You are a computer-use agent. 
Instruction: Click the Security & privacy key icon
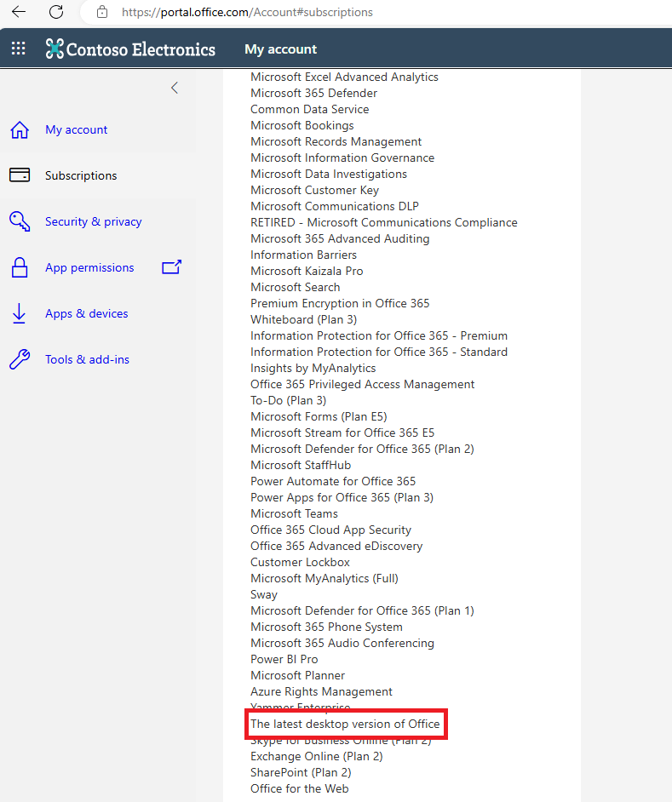coord(20,221)
